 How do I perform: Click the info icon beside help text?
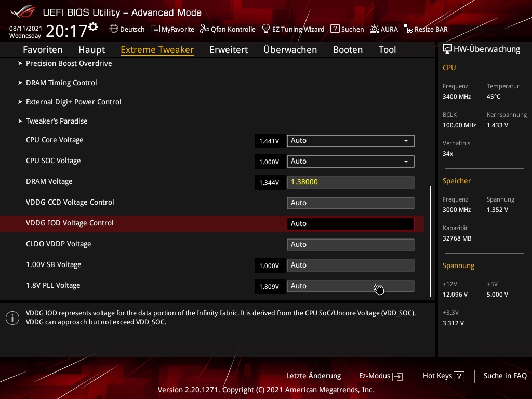coord(12,318)
